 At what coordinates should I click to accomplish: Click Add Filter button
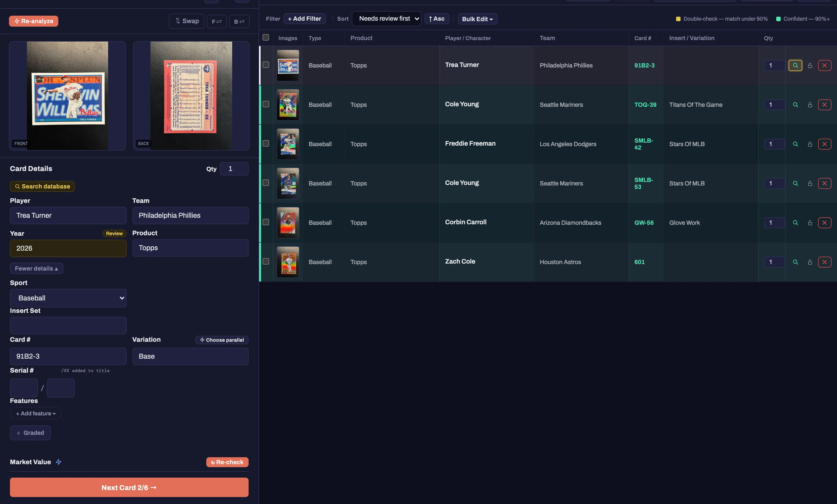click(x=304, y=19)
